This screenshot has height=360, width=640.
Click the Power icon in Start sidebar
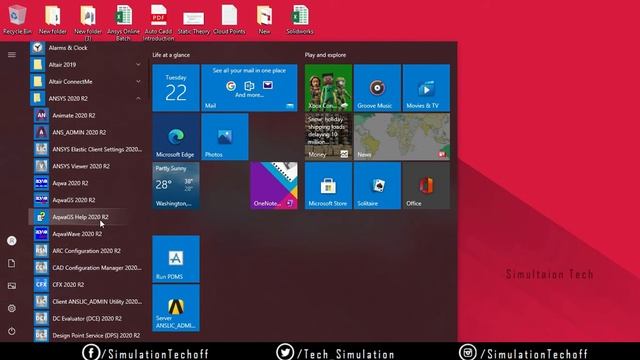pyautogui.click(x=12, y=331)
